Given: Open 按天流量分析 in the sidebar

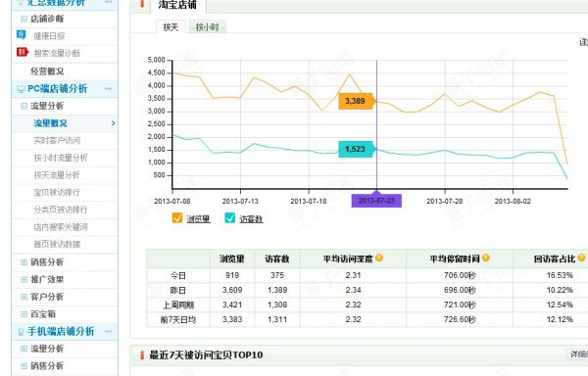Looking at the screenshot, I should pyautogui.click(x=57, y=175).
